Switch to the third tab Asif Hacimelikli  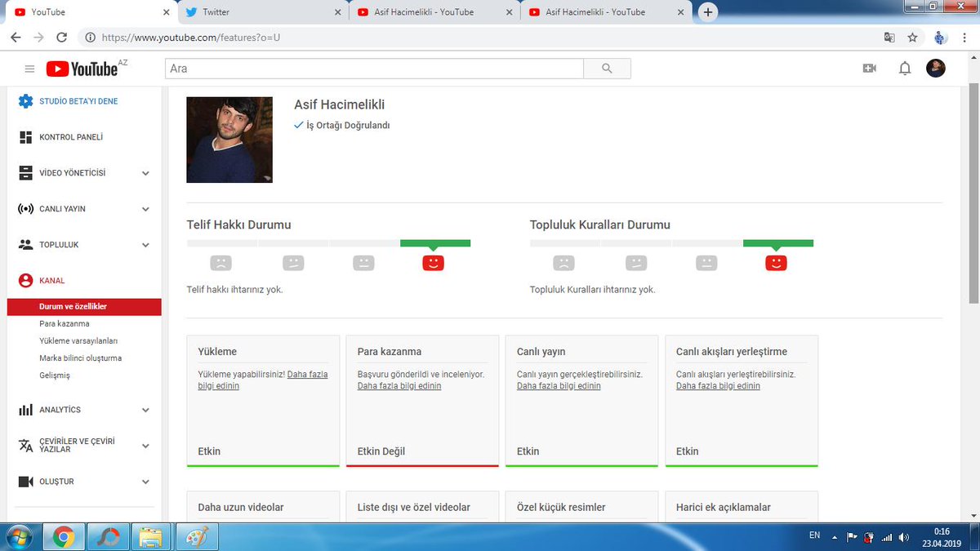click(434, 12)
